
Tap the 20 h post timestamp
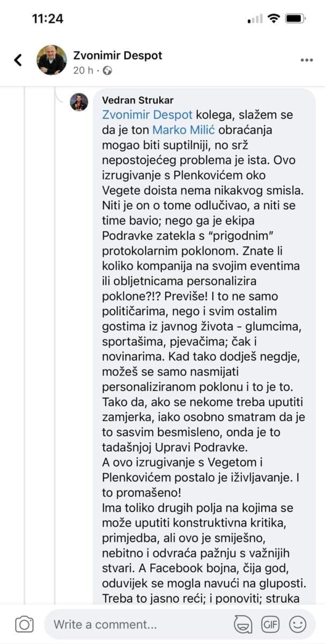83,70
